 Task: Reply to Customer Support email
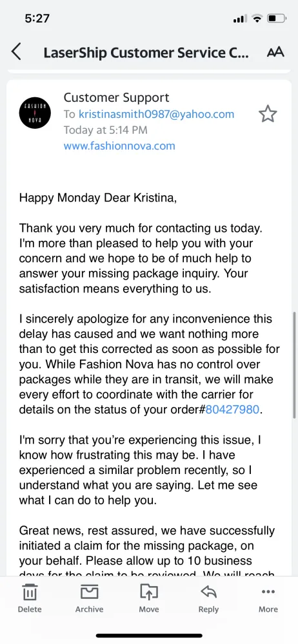point(209,599)
